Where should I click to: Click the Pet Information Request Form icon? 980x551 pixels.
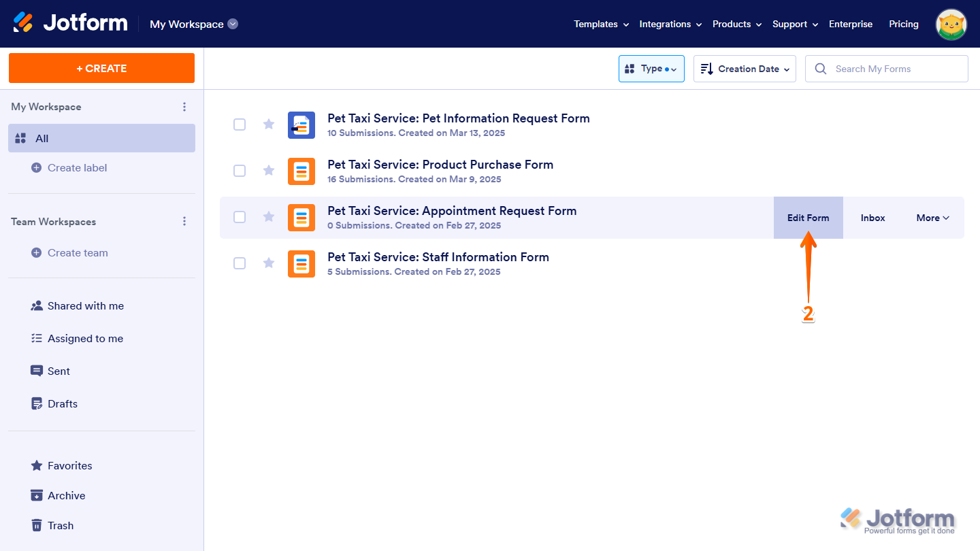[x=301, y=125]
